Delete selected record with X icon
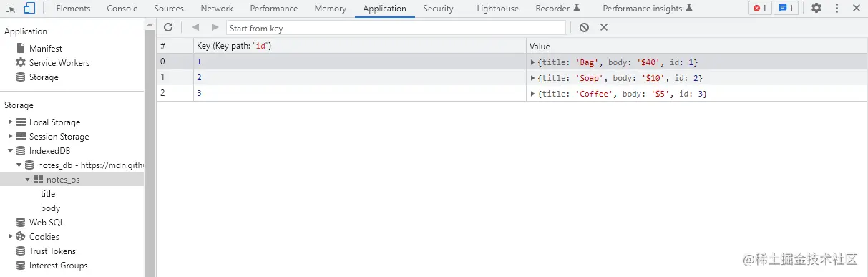Viewport: 868px width, 277px height. (x=604, y=27)
